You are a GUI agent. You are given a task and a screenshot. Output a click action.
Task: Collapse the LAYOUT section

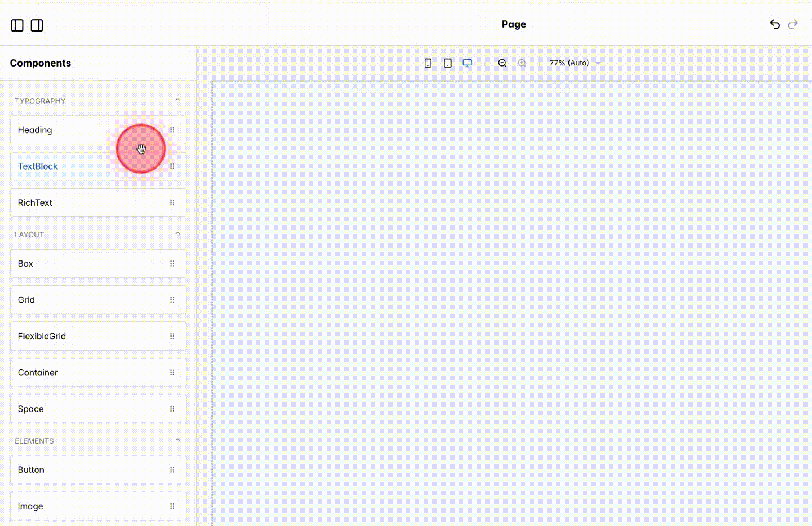click(178, 233)
